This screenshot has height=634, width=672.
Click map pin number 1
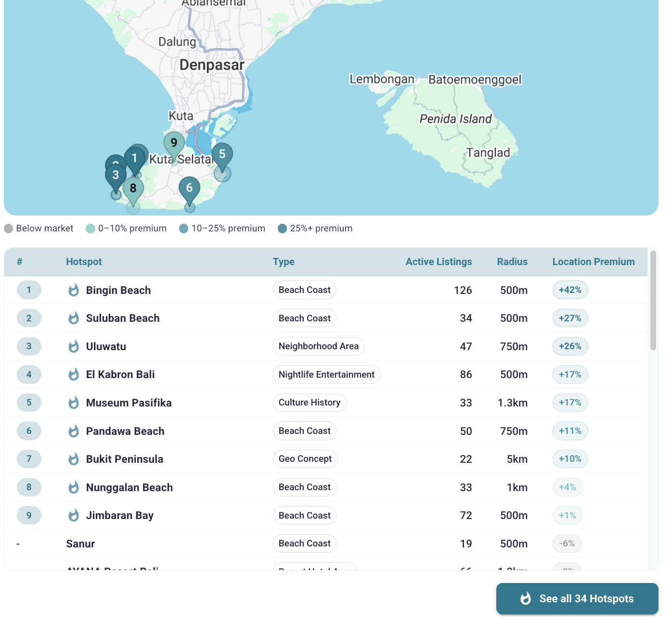pyautogui.click(x=134, y=159)
